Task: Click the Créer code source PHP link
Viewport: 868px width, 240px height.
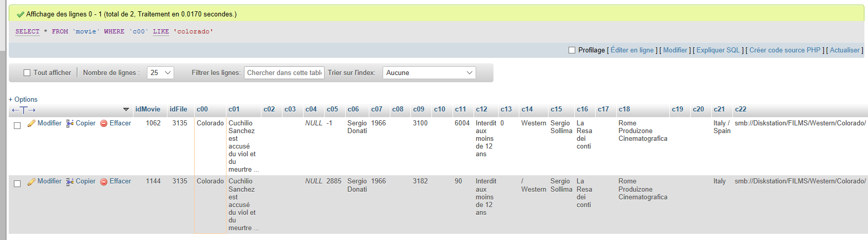Action: [785, 50]
